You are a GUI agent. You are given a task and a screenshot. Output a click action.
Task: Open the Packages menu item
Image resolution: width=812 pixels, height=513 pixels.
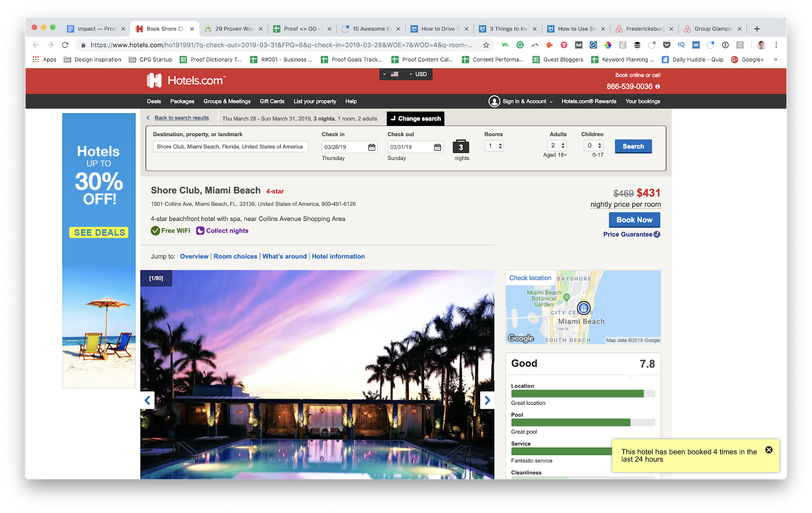point(182,102)
